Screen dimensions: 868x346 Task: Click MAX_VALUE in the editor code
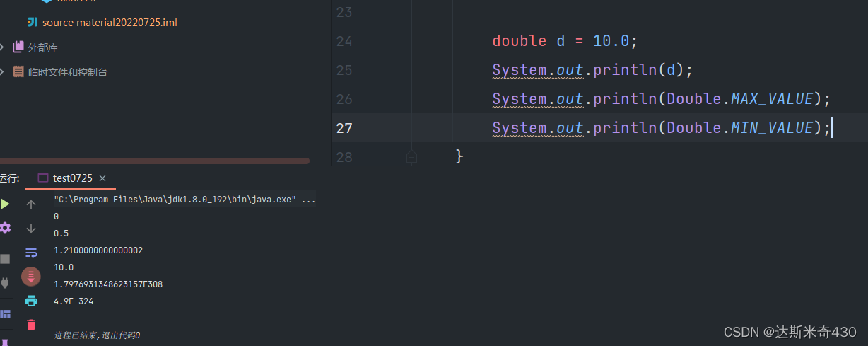coord(772,99)
